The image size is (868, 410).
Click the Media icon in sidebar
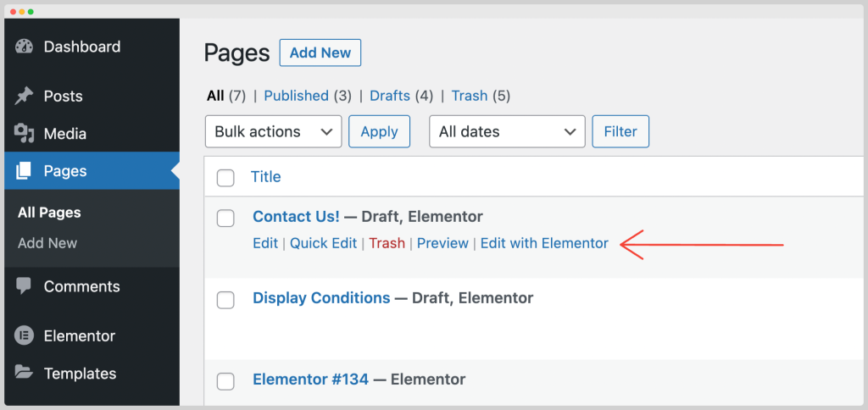tap(24, 134)
